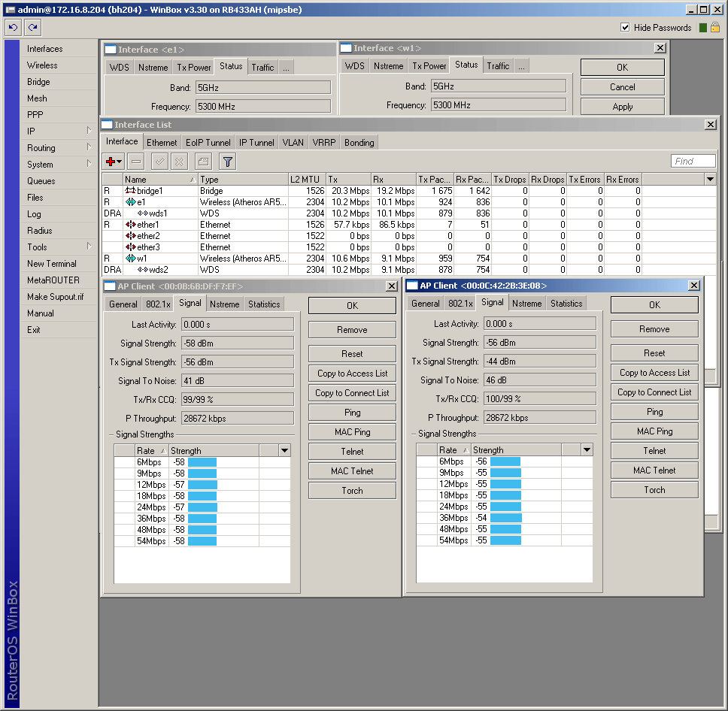The image size is (728, 711).
Task: Toggle the Hide Passwords checkbox
Action: [625, 28]
